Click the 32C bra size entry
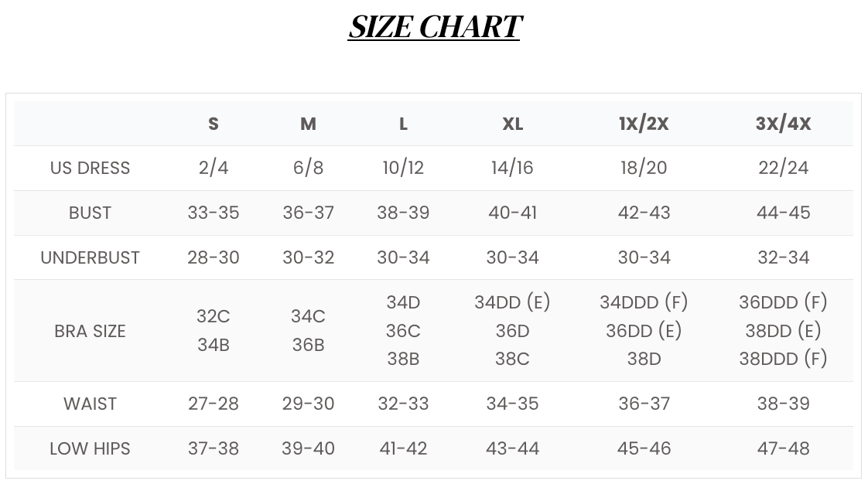Viewport: 868px width, 484px height. (x=214, y=316)
